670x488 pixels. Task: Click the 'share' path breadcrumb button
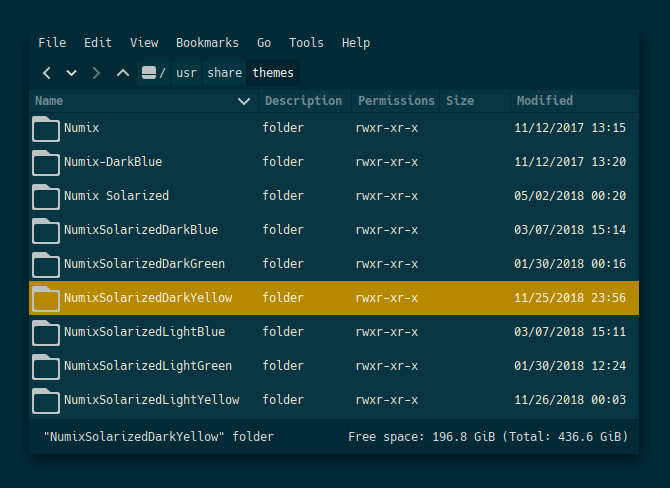click(x=224, y=73)
